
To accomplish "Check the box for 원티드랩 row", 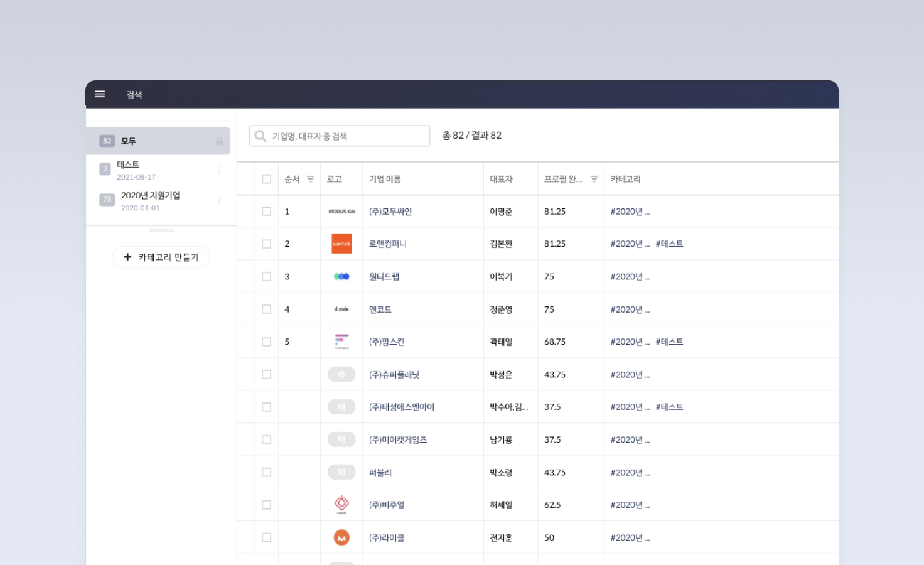I will (x=267, y=277).
